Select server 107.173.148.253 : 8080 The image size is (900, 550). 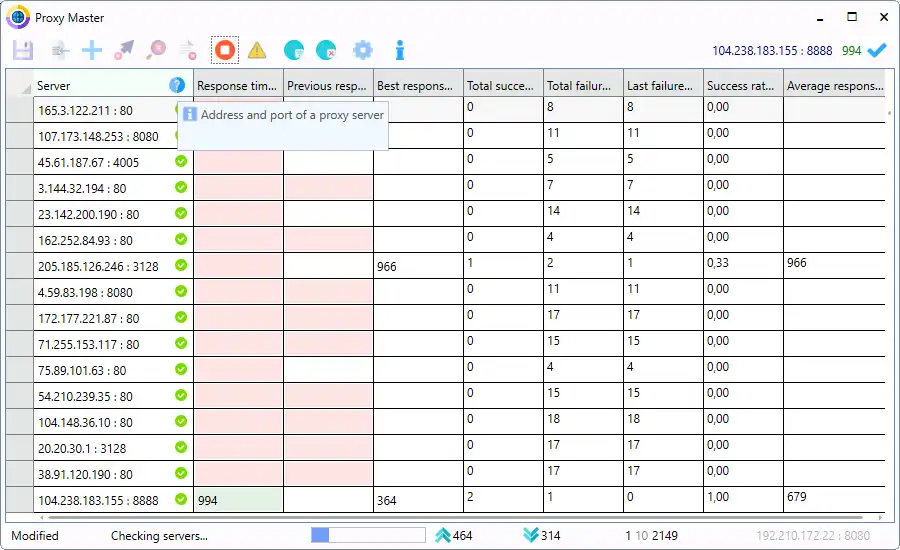pyautogui.click(x=98, y=137)
